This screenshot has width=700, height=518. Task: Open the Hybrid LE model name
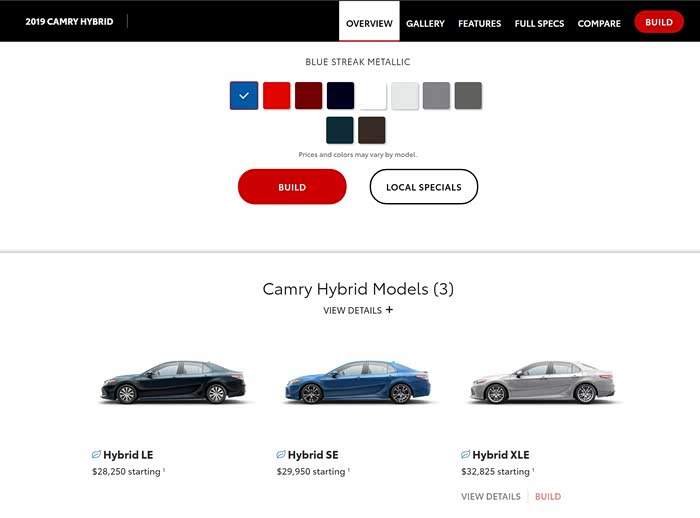click(x=128, y=455)
